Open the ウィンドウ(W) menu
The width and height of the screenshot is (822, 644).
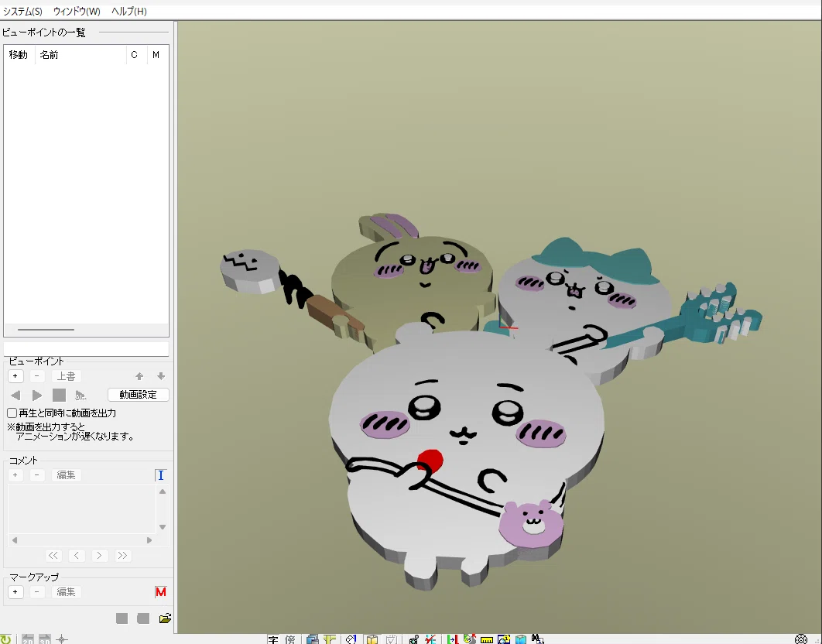pos(77,11)
